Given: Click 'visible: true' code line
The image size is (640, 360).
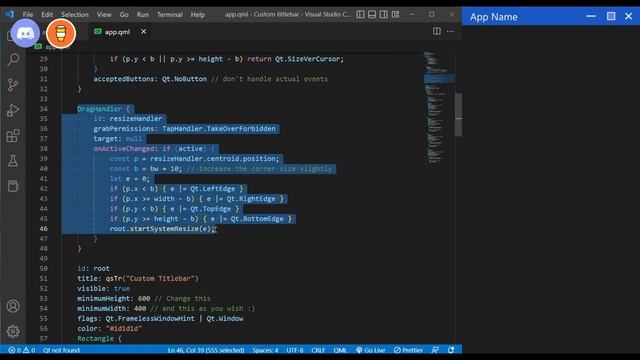Looking at the screenshot, I should (x=104, y=289).
